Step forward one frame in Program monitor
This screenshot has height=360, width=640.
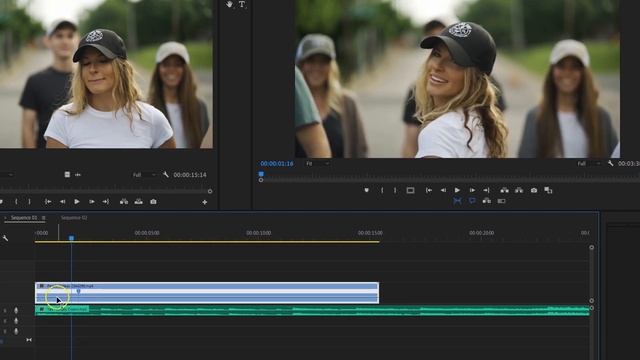point(472,190)
